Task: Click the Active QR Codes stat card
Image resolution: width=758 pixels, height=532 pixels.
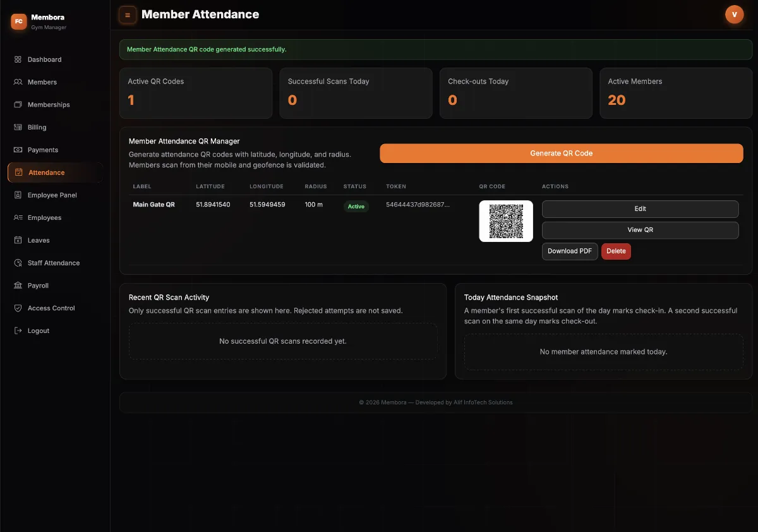Action: pyautogui.click(x=196, y=93)
